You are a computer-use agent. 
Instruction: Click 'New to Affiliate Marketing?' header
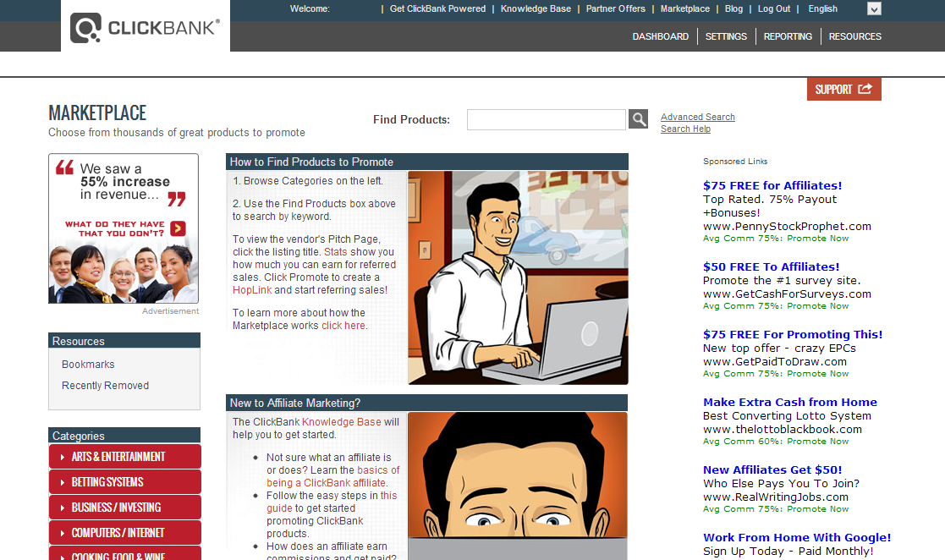point(426,403)
